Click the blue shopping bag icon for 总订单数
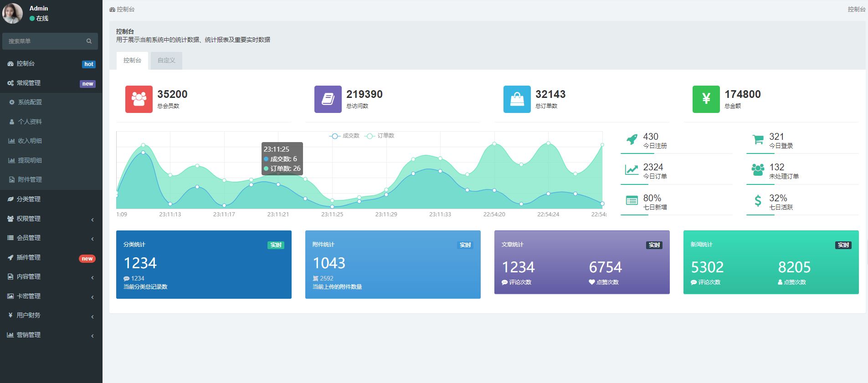 coord(517,99)
